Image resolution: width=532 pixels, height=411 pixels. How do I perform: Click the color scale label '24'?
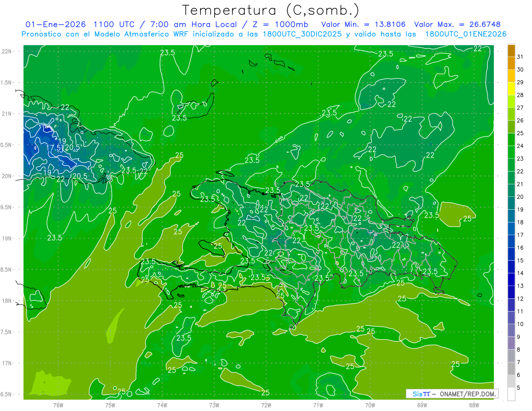(x=520, y=146)
